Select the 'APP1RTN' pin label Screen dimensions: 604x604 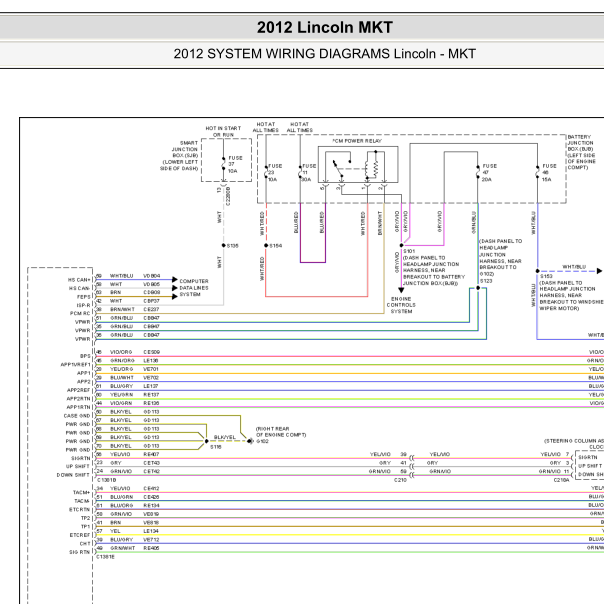click(x=79, y=407)
